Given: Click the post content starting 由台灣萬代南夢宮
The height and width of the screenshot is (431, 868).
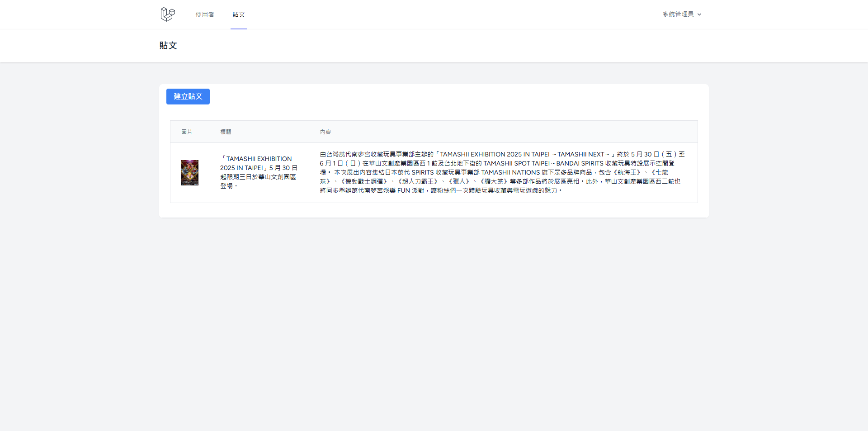Looking at the screenshot, I should [502, 172].
